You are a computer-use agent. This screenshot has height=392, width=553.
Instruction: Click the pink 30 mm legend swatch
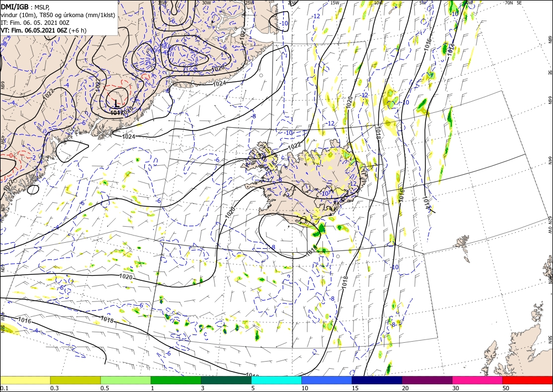coord(478,380)
